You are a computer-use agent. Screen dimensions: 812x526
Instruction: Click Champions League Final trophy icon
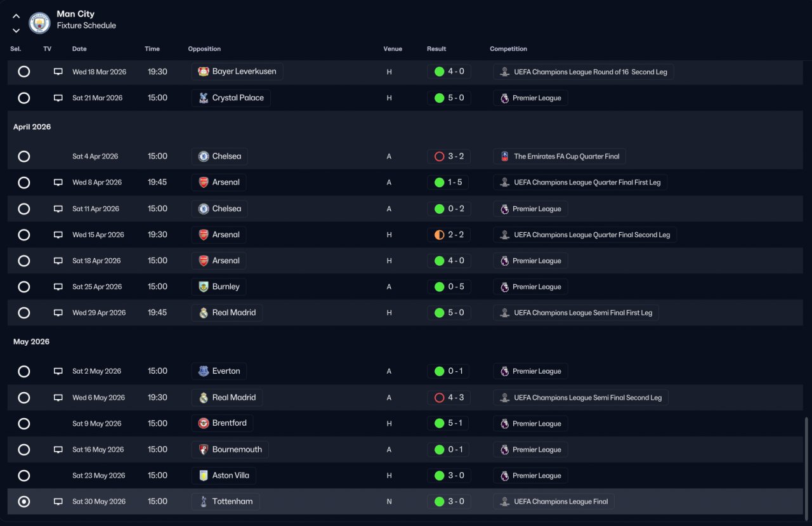tap(504, 502)
